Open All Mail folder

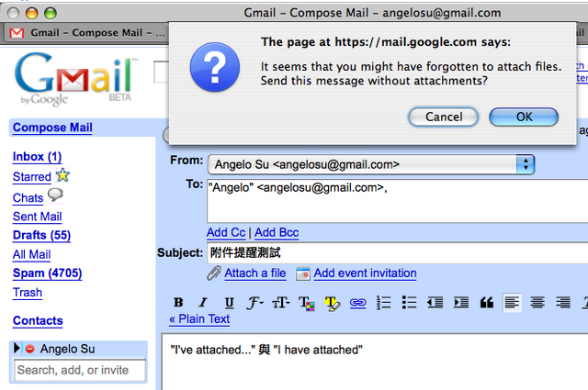pyautogui.click(x=31, y=255)
